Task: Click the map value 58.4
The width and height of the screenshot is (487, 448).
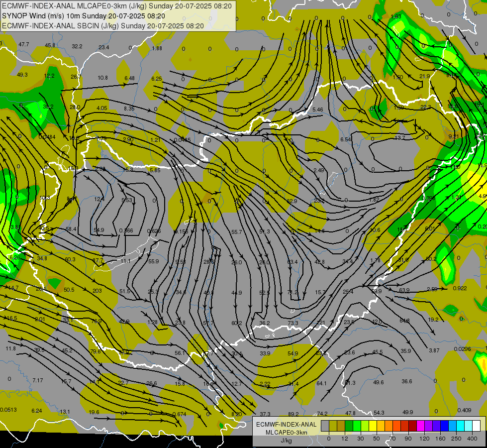Action: (71, 229)
